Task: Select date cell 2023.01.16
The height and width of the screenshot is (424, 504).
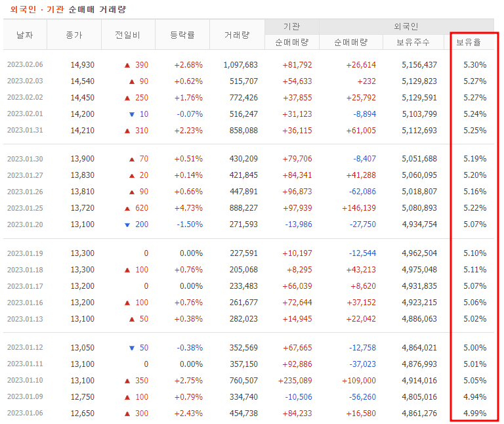Action: tap(25, 303)
